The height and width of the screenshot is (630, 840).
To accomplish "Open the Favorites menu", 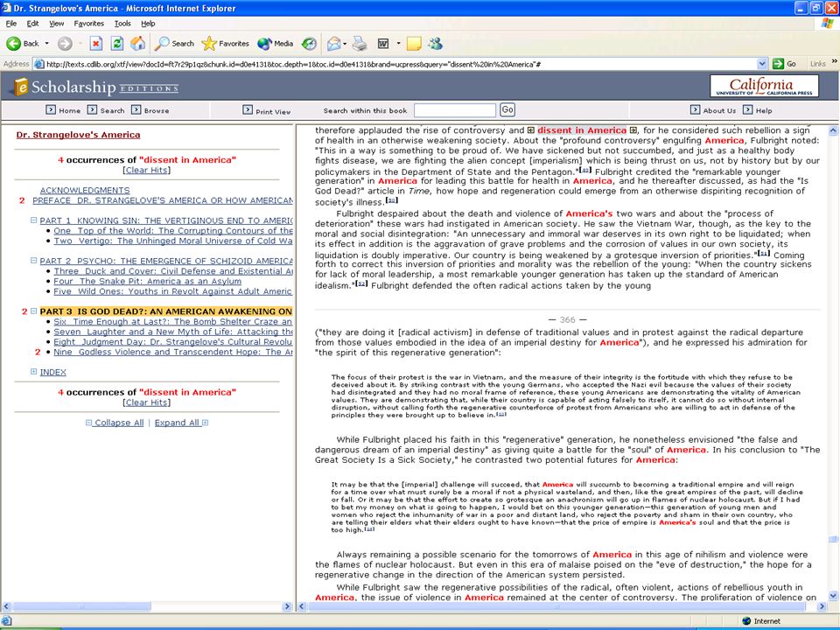I will 89,24.
